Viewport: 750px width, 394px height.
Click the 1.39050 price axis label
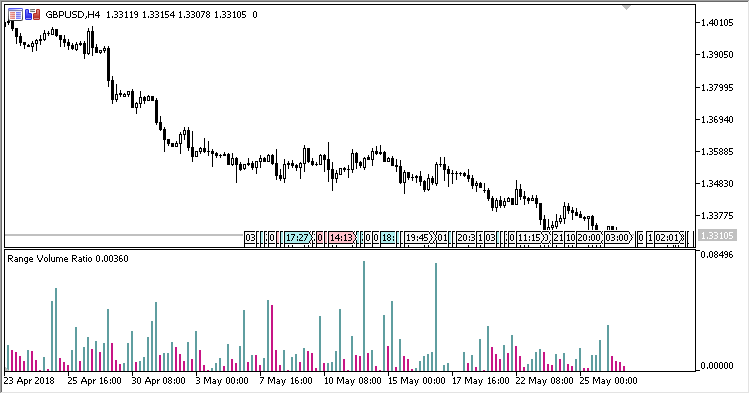[717, 55]
